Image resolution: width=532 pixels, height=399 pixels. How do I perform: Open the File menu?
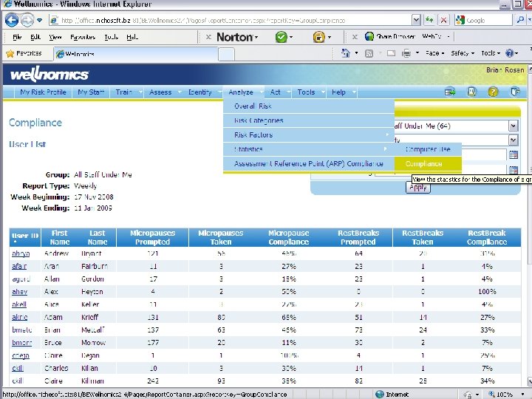pos(17,37)
